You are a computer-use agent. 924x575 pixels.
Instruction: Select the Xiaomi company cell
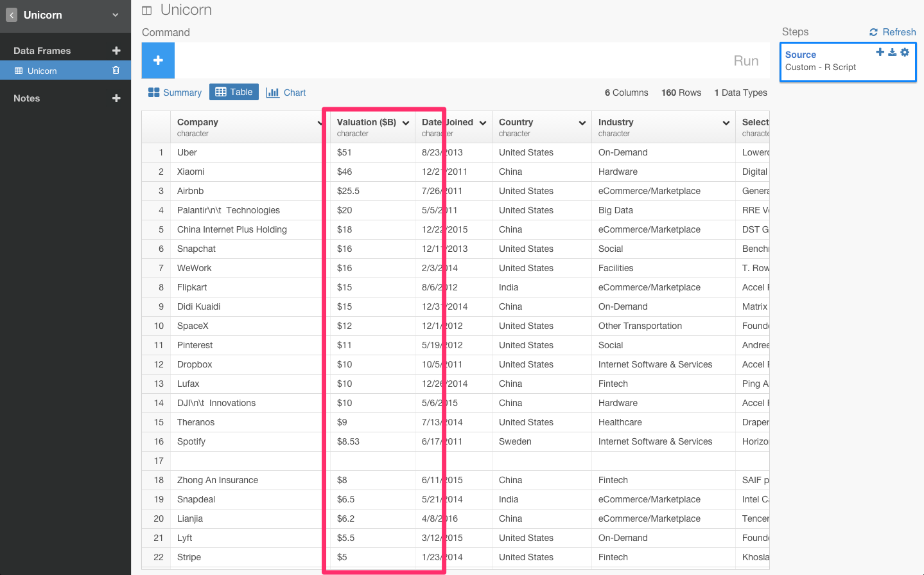pos(250,172)
